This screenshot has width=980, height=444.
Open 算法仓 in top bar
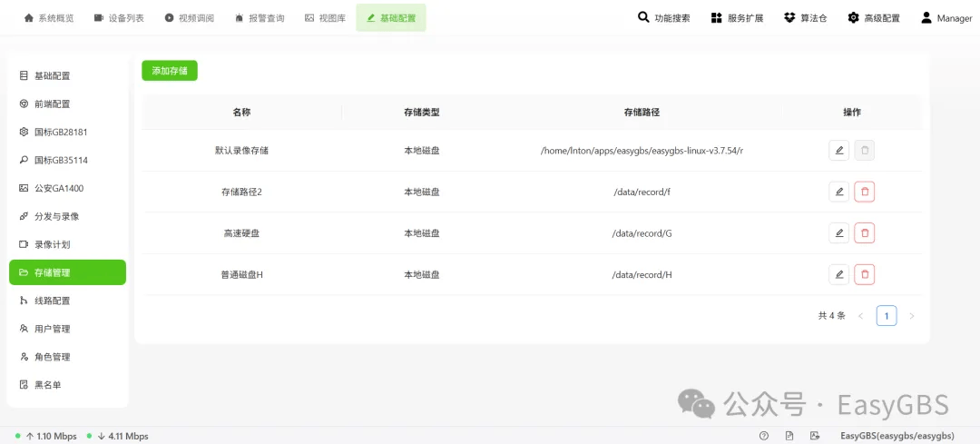(806, 18)
